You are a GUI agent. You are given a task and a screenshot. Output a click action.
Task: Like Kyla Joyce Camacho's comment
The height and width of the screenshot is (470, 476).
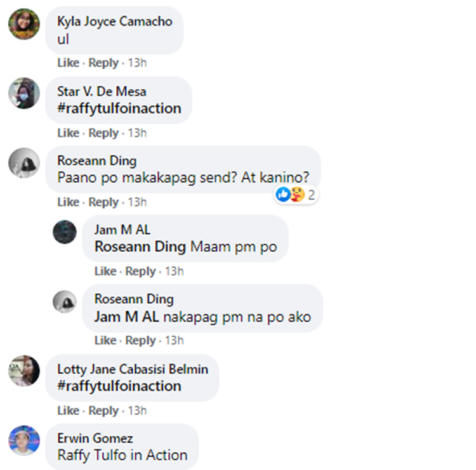[69, 63]
